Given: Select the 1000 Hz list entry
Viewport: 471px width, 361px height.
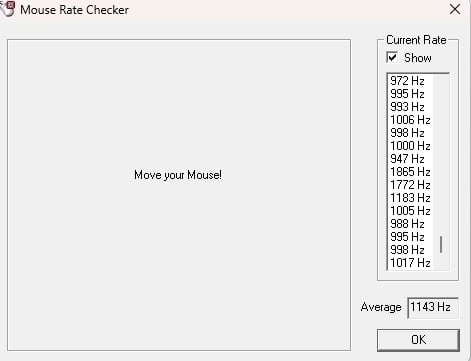Looking at the screenshot, I should [x=410, y=146].
